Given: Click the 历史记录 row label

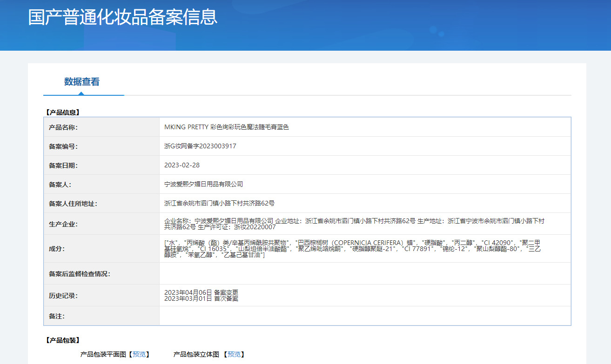Looking at the screenshot, I should pos(63,296).
